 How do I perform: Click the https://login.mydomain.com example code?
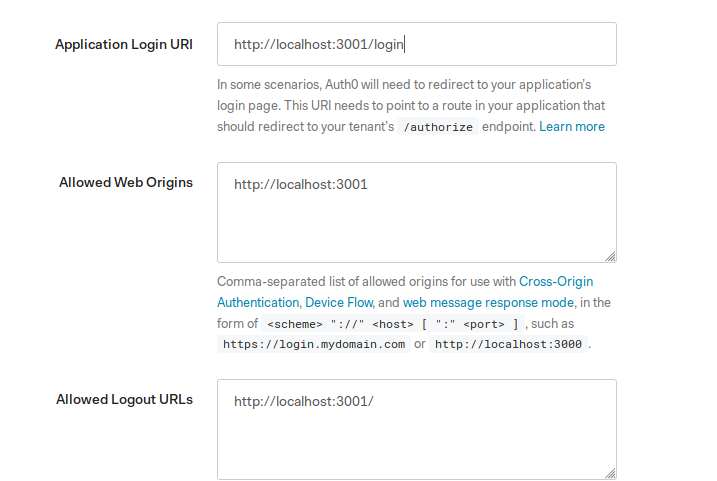coord(314,344)
